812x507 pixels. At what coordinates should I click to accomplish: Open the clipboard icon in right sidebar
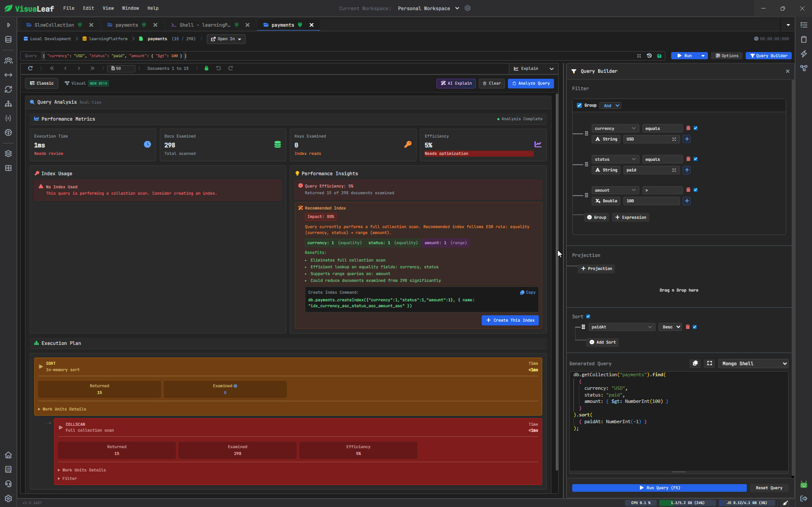click(804, 39)
